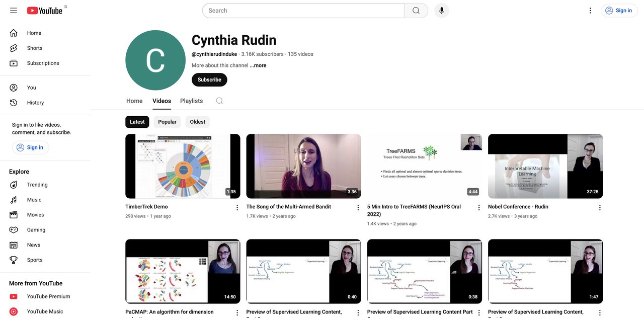644x318 pixels.
Task: Switch to the Playlists tab
Action: (x=191, y=101)
